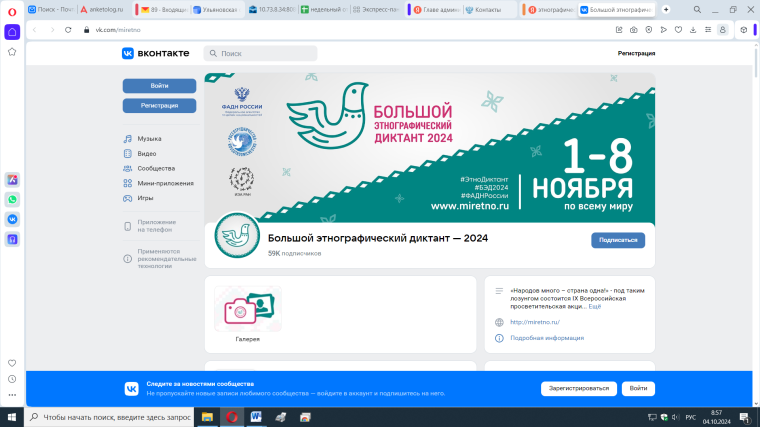This screenshot has width=760, height=427.
Task: Open Opera bookmarks star in sidebar
Action: [x=12, y=52]
